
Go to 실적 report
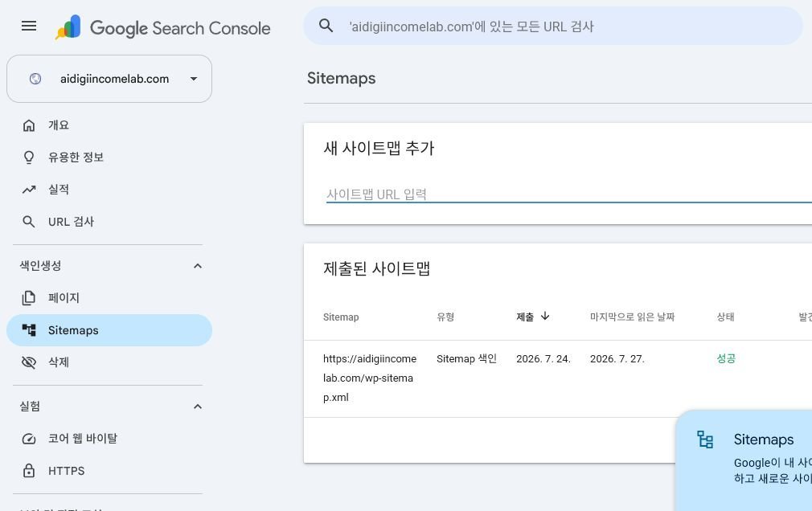(x=109, y=190)
